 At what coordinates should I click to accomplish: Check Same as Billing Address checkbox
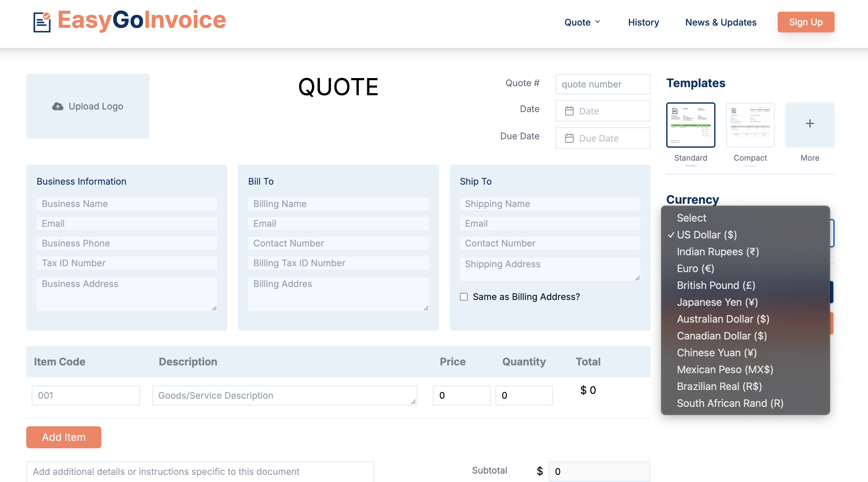464,297
